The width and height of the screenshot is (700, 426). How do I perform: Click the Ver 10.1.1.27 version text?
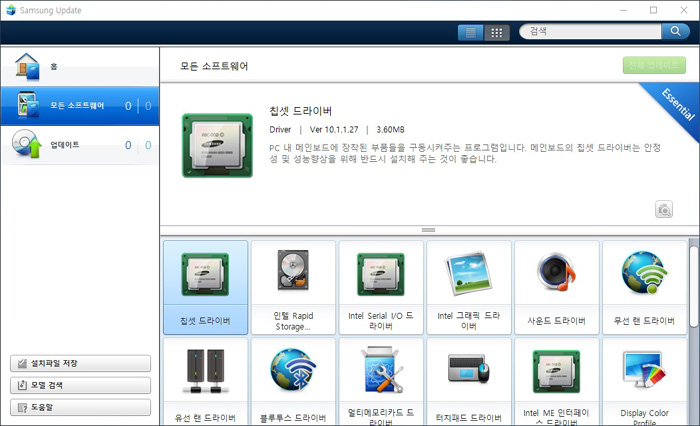[334, 129]
